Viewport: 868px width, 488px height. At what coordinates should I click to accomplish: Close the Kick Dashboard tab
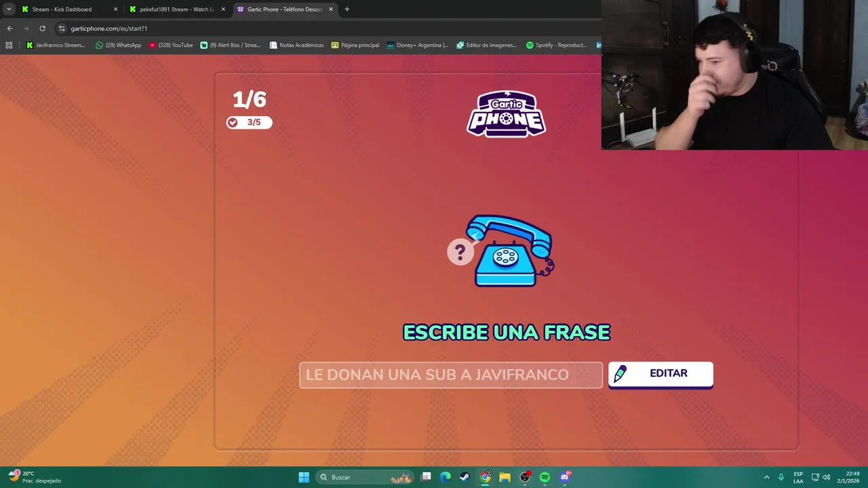click(115, 9)
